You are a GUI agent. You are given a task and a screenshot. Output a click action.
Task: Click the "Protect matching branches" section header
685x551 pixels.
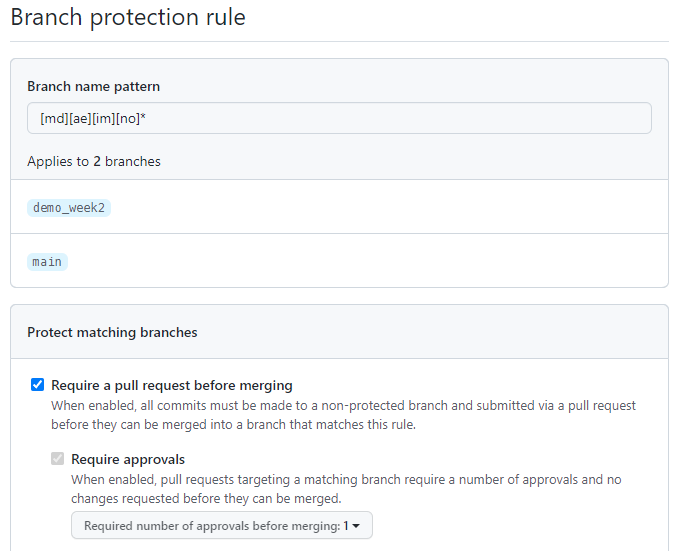click(112, 332)
